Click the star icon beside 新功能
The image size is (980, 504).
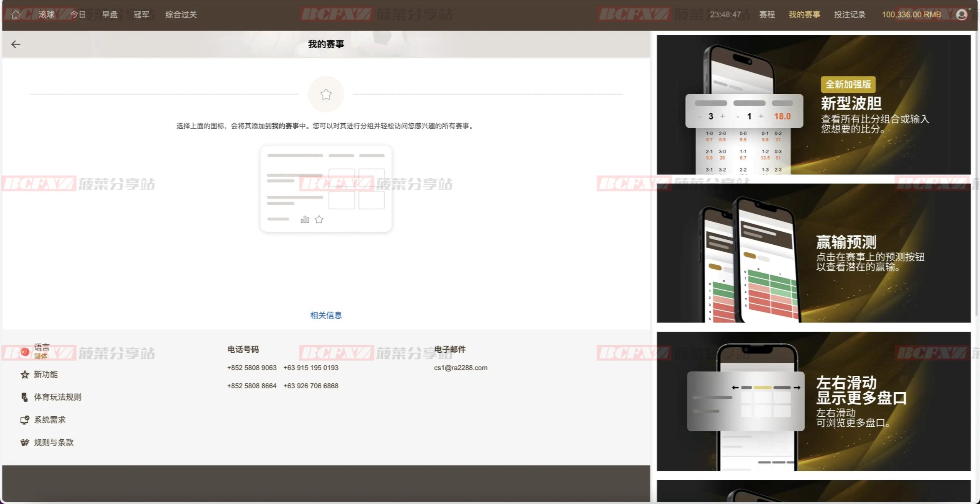pyautogui.click(x=25, y=375)
